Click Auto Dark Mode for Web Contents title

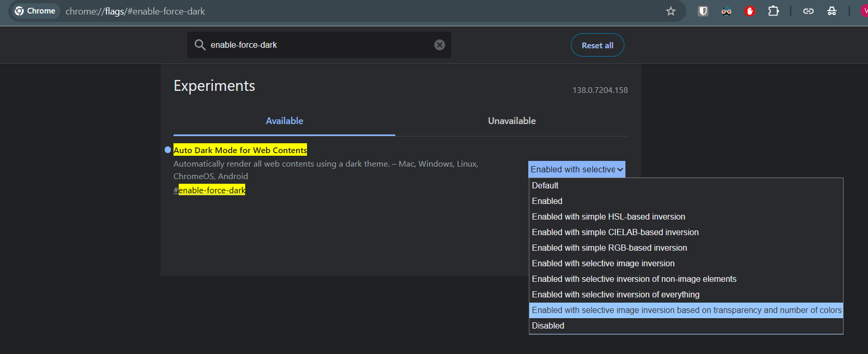pyautogui.click(x=240, y=150)
